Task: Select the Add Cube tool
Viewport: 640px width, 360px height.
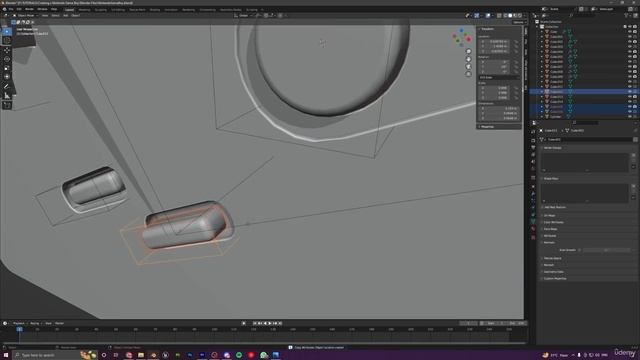Action: [x=7, y=105]
